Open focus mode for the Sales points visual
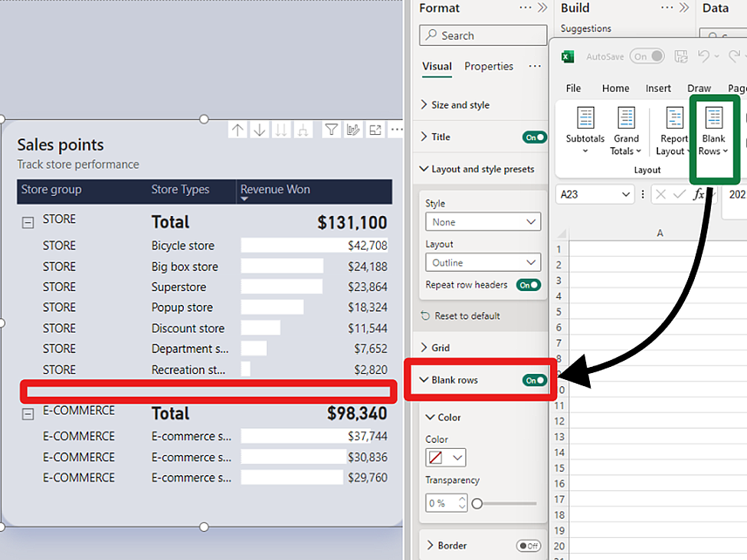This screenshot has width=747, height=560. click(375, 129)
